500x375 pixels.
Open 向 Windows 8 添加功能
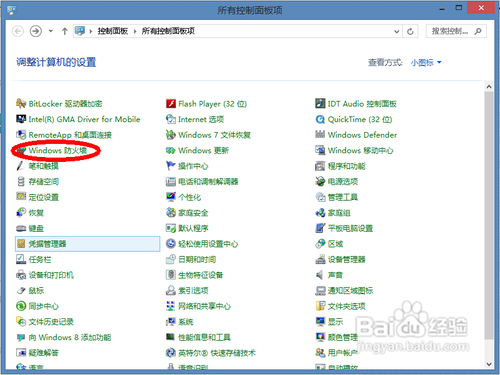[x=70, y=337]
